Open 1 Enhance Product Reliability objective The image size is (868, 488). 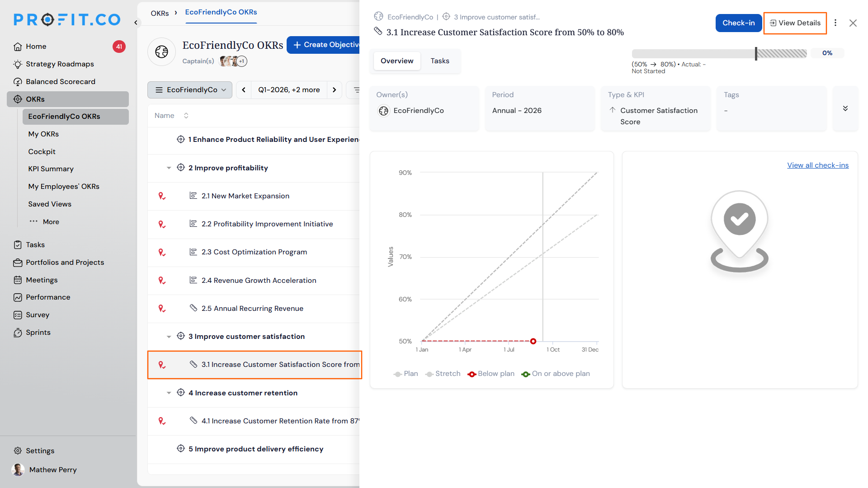[274, 140]
